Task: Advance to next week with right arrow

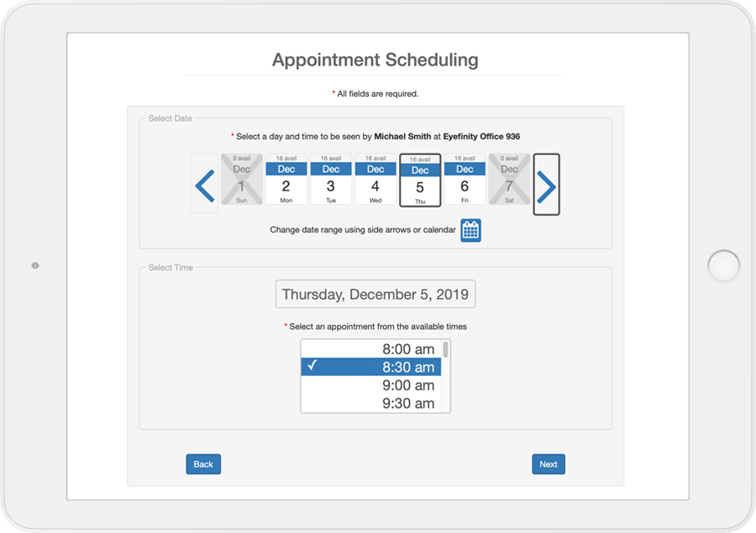Action: click(546, 185)
